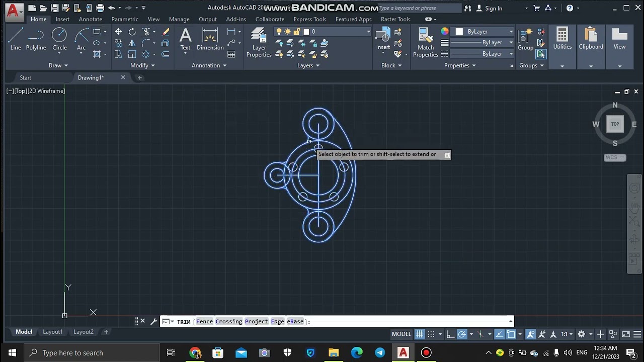This screenshot has width=644, height=362.
Task: Click the Insert block icon
Action: click(383, 39)
